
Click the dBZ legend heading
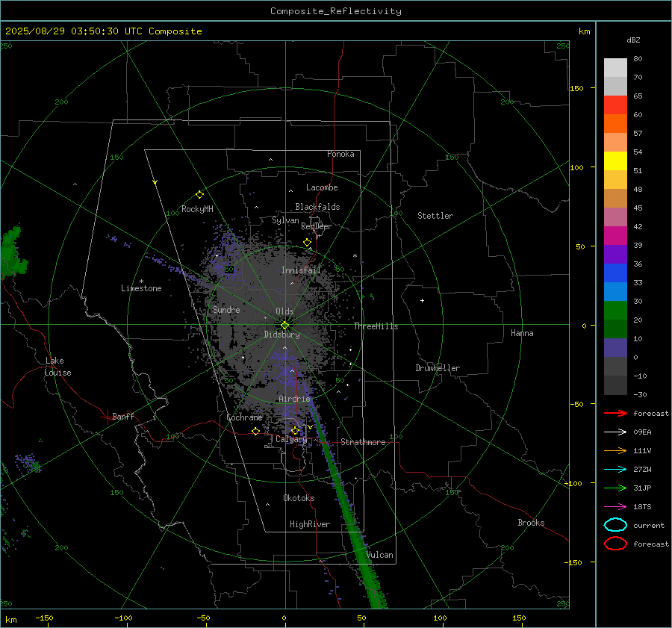coord(633,40)
